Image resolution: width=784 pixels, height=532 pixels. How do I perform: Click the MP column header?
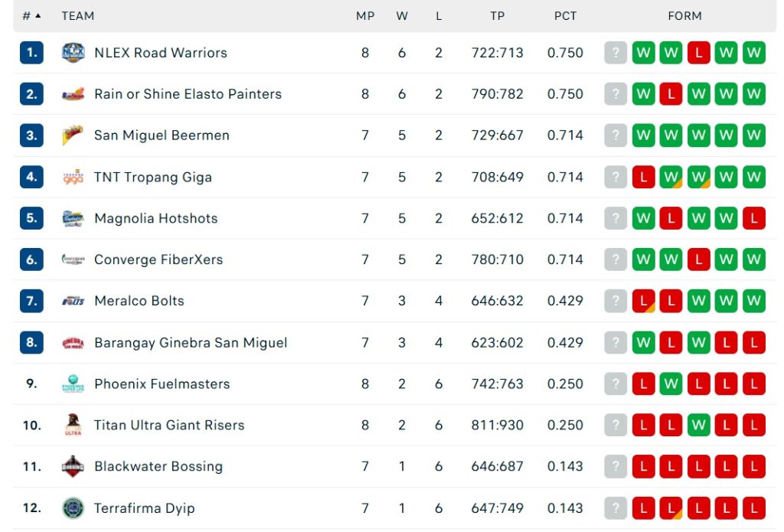click(365, 15)
